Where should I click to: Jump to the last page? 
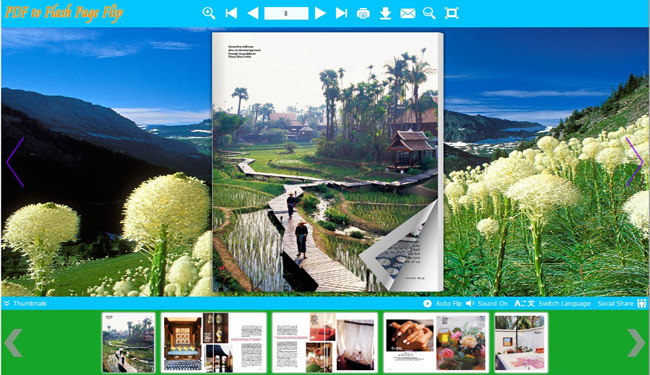pyautogui.click(x=341, y=13)
